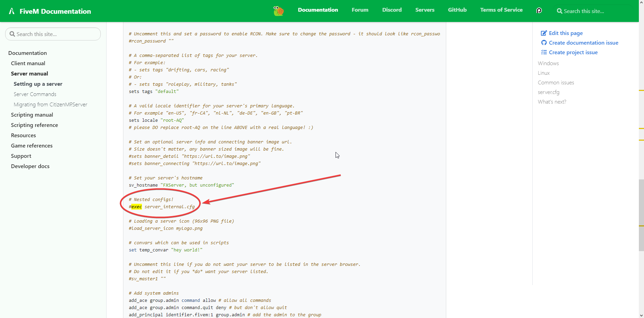Click the GitHub icon beside Create documentation issue
The width and height of the screenshot is (644, 318).
coord(544,43)
